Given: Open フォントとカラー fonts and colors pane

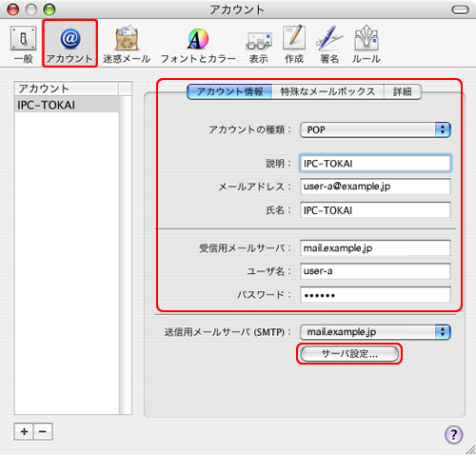Looking at the screenshot, I should pyautogui.click(x=198, y=45).
